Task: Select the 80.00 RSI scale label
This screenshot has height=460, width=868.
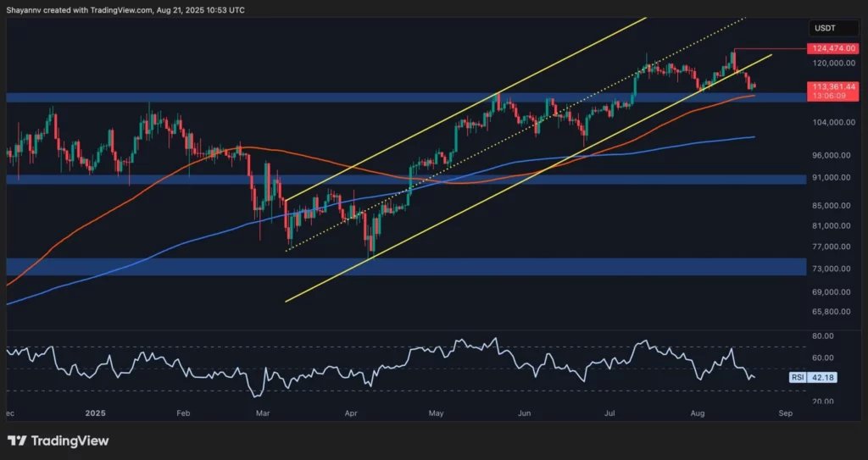Action: coord(823,336)
